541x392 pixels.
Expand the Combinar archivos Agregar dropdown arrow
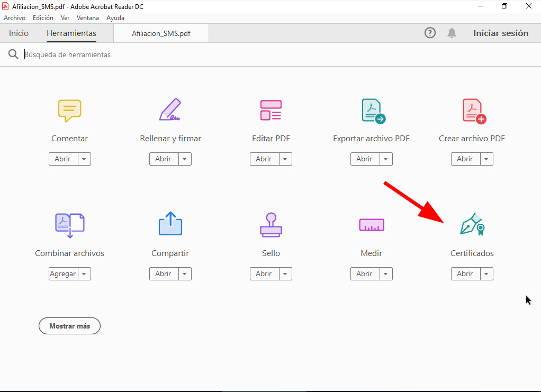click(x=84, y=274)
